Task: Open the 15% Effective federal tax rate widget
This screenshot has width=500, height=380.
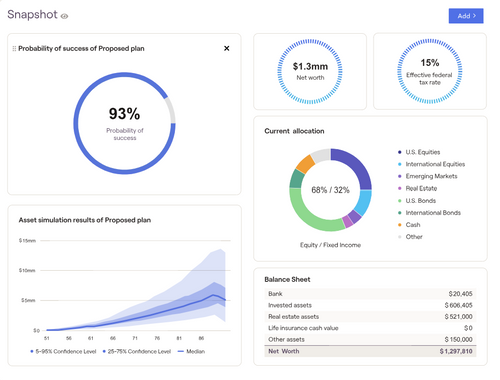Action: coord(430,71)
